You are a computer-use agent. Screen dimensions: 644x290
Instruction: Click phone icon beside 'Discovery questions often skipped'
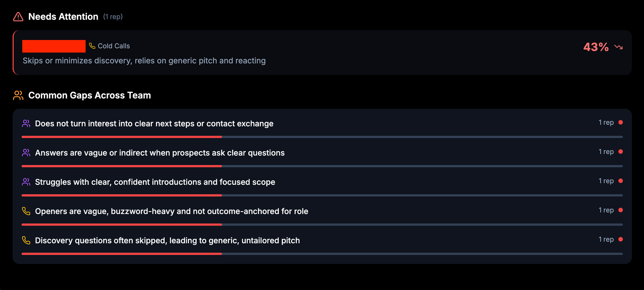tap(26, 240)
